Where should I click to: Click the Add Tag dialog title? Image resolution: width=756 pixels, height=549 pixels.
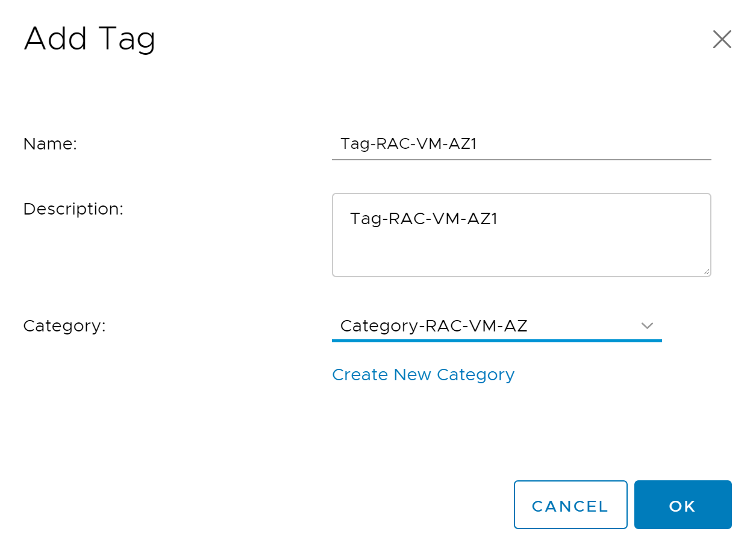click(90, 39)
